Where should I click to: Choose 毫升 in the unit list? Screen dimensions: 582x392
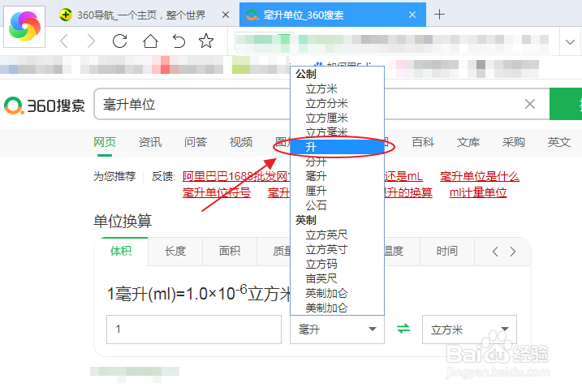coord(337,176)
